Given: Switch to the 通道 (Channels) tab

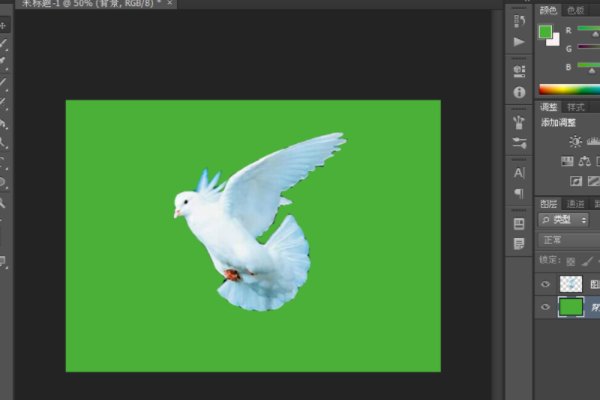Looking at the screenshot, I should pyautogui.click(x=575, y=203).
